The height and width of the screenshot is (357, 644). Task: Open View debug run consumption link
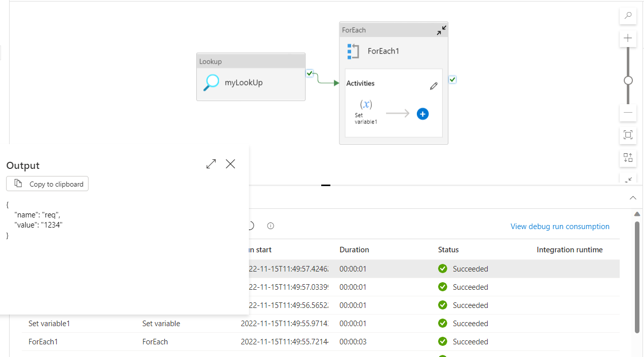(x=560, y=227)
